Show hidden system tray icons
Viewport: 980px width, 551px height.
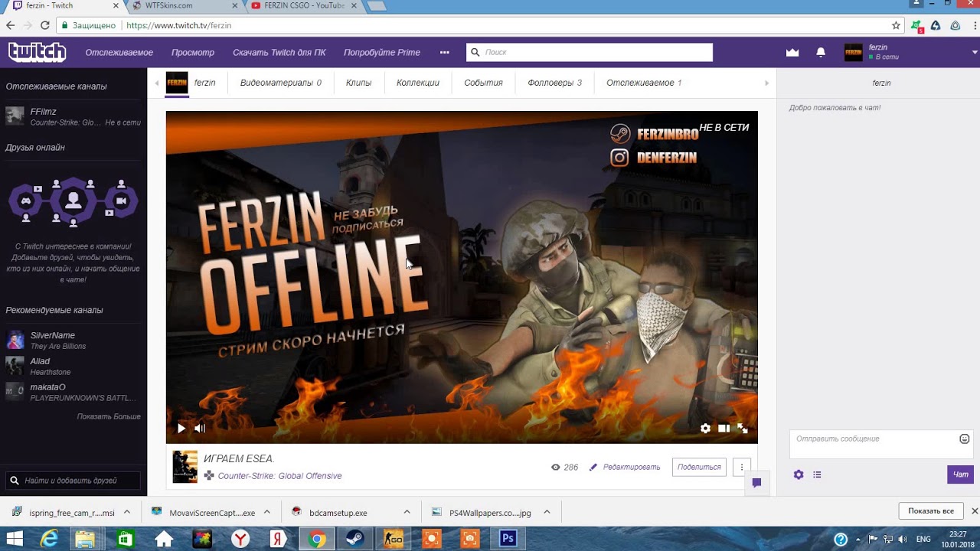(860, 539)
